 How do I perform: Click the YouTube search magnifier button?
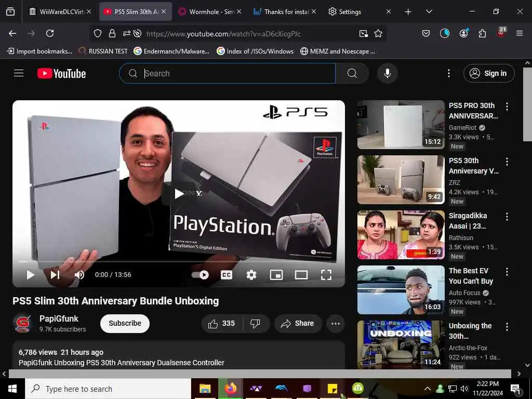click(x=352, y=73)
